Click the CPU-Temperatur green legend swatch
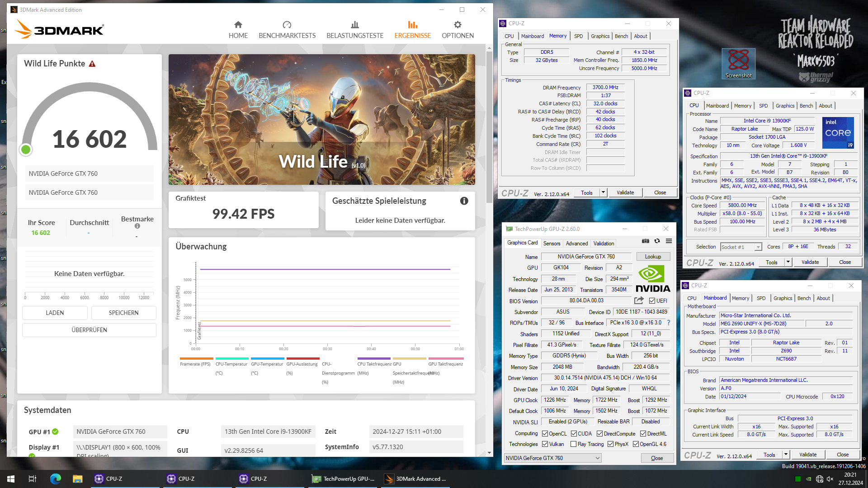Viewport: 868px width, 488px height. pyautogui.click(x=231, y=359)
